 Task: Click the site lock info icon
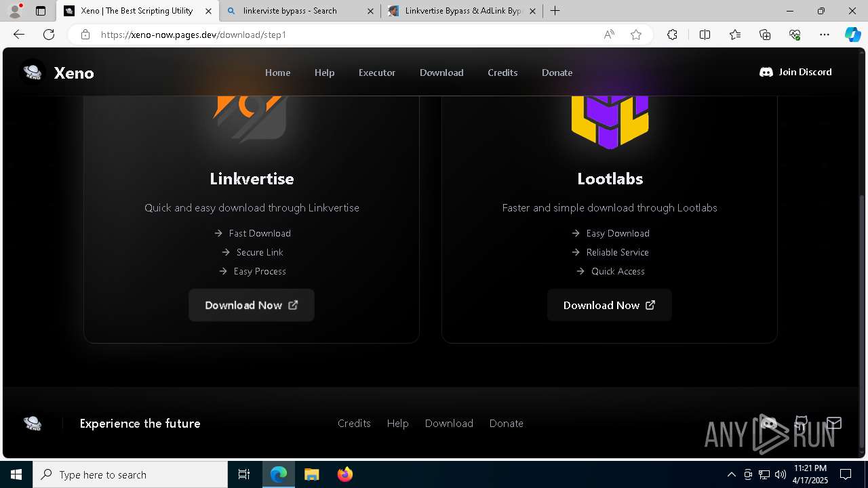click(85, 35)
